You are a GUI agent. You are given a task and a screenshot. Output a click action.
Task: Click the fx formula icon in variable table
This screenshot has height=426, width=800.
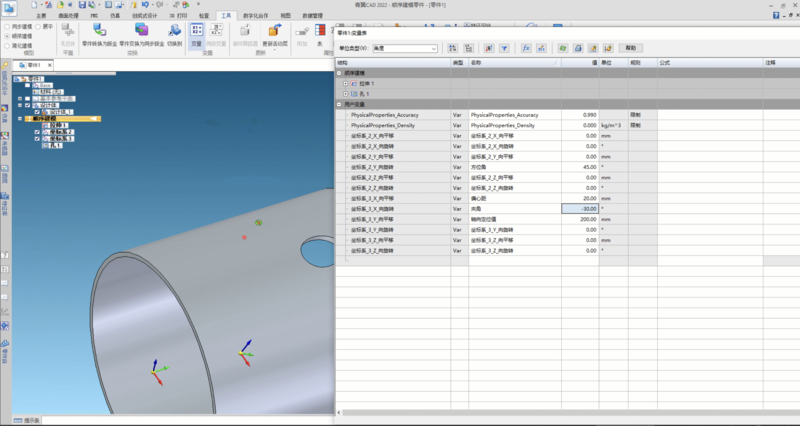tap(527, 48)
